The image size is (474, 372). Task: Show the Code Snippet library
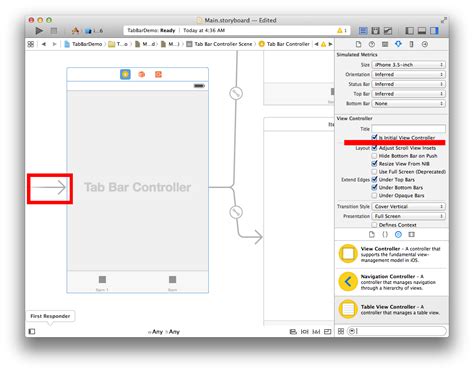tap(385, 234)
